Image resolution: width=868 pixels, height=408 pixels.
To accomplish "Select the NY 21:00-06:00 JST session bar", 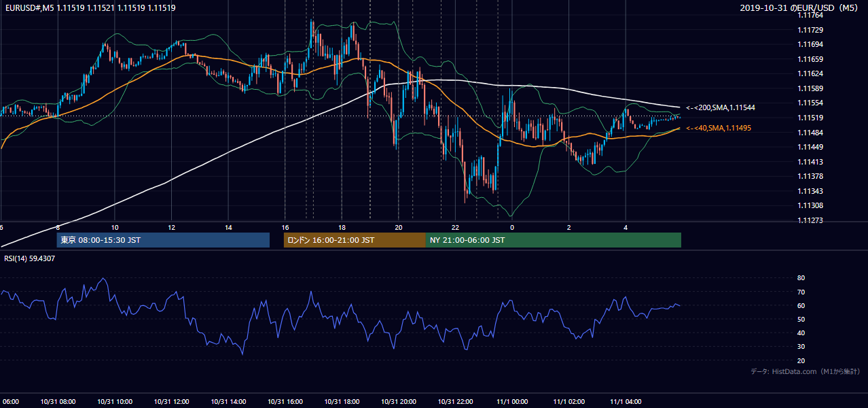I will click(x=554, y=240).
